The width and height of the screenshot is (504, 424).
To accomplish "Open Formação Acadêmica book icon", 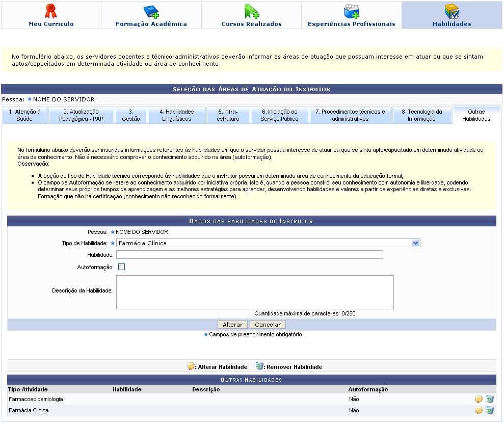I will (151, 11).
